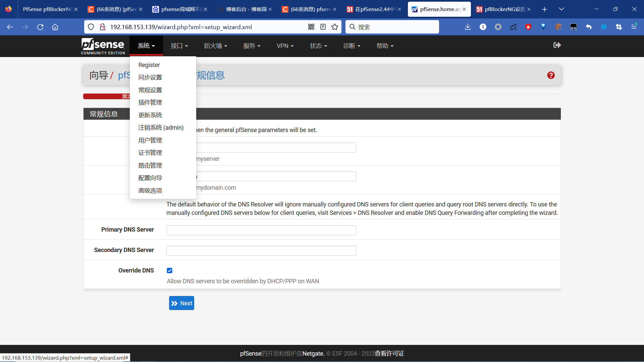Image resolution: width=644 pixels, height=362 pixels.
Task: Open a new browser tab
Action: click(544, 9)
